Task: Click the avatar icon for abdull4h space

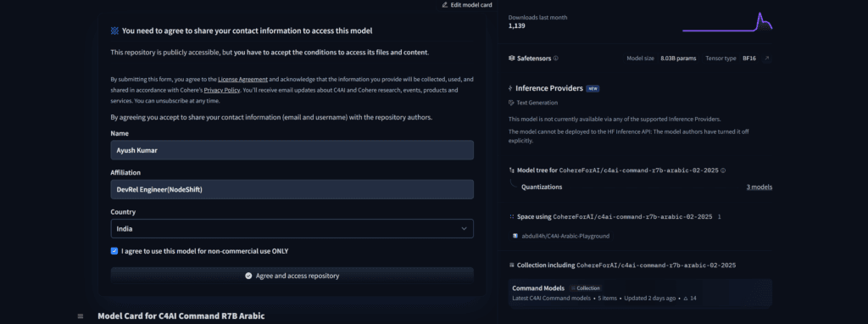Action: point(515,236)
